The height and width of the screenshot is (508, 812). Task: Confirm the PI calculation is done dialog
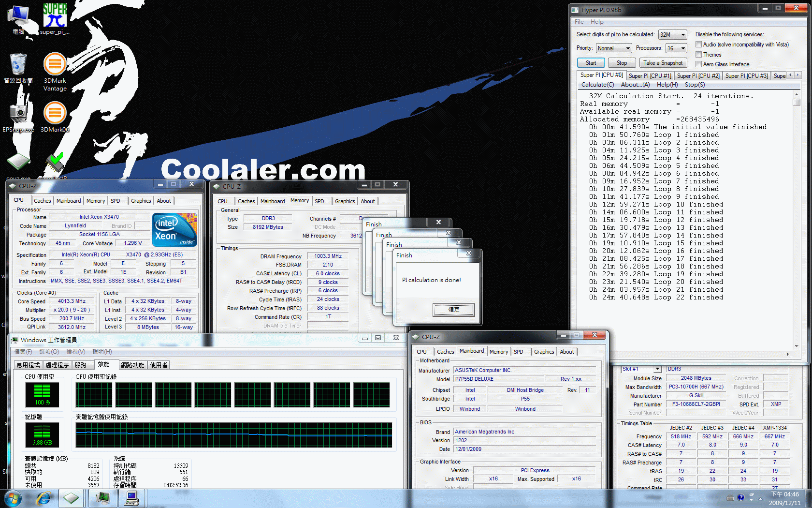[454, 310]
